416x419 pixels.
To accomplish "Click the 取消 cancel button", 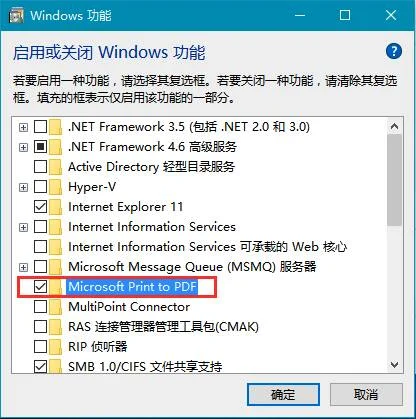I will click(x=366, y=395).
